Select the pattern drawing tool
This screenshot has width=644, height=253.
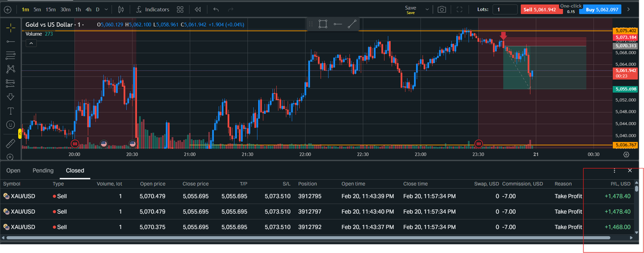click(10, 69)
